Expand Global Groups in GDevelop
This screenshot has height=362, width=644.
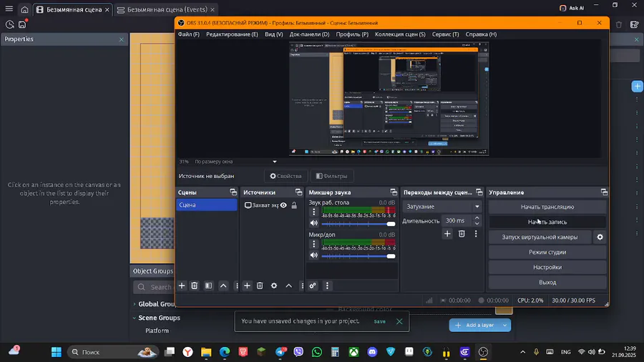click(x=135, y=304)
